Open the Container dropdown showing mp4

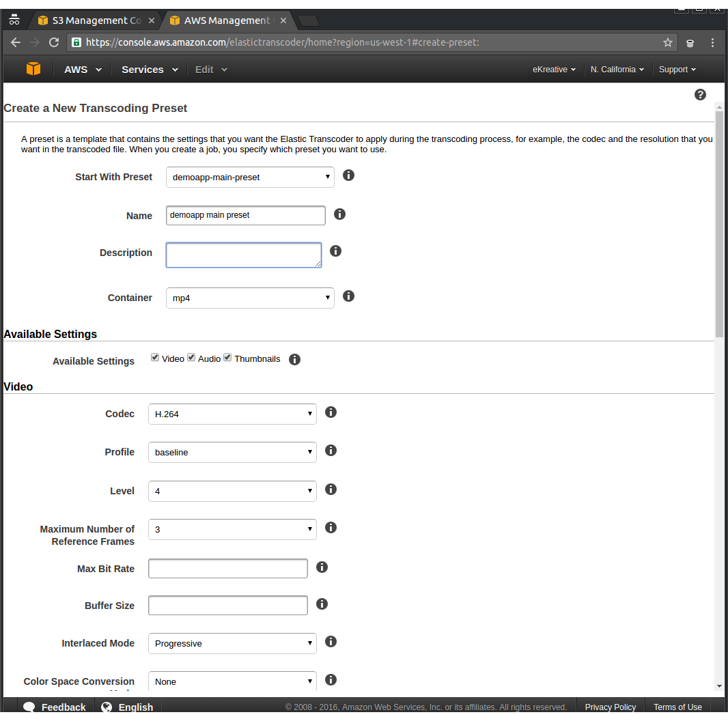click(x=250, y=298)
